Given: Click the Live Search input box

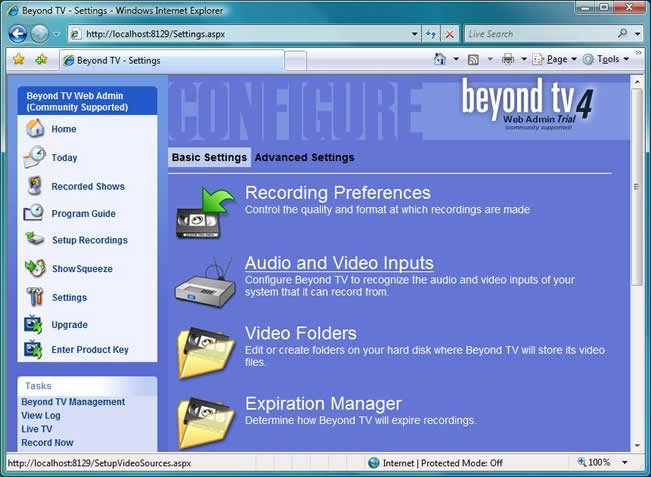Looking at the screenshot, I should click(x=541, y=34).
